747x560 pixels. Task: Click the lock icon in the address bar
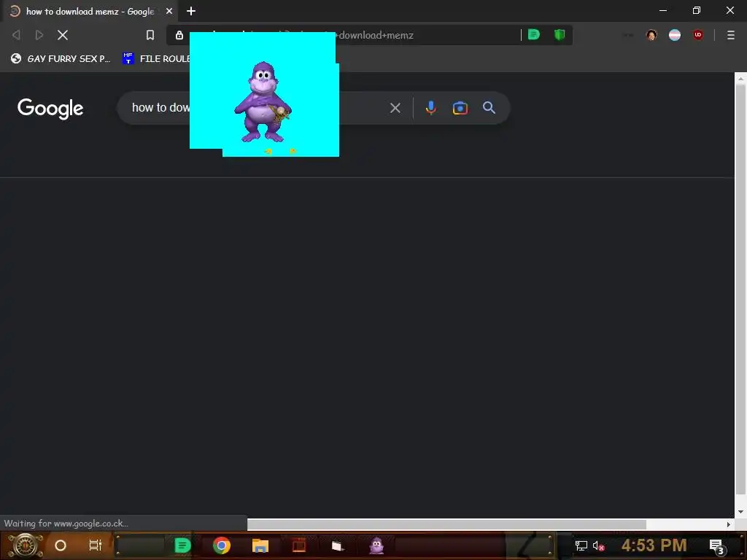pyautogui.click(x=179, y=35)
